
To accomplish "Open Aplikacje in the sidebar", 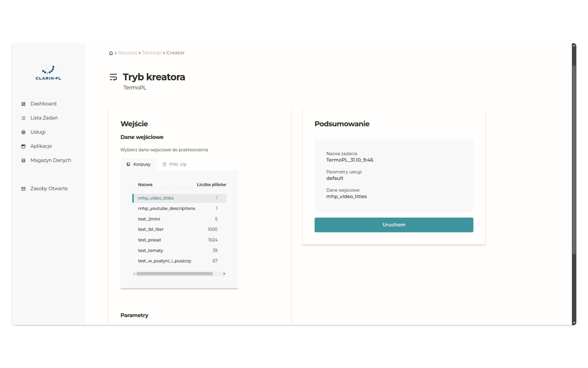I will coord(41,146).
